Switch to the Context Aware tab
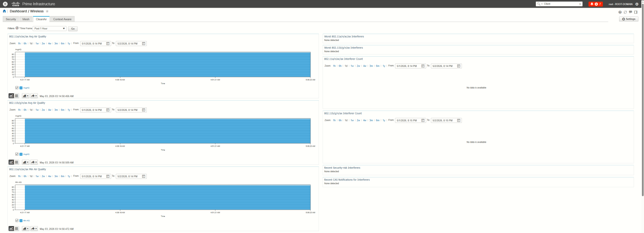644x233 pixels. tap(62, 19)
